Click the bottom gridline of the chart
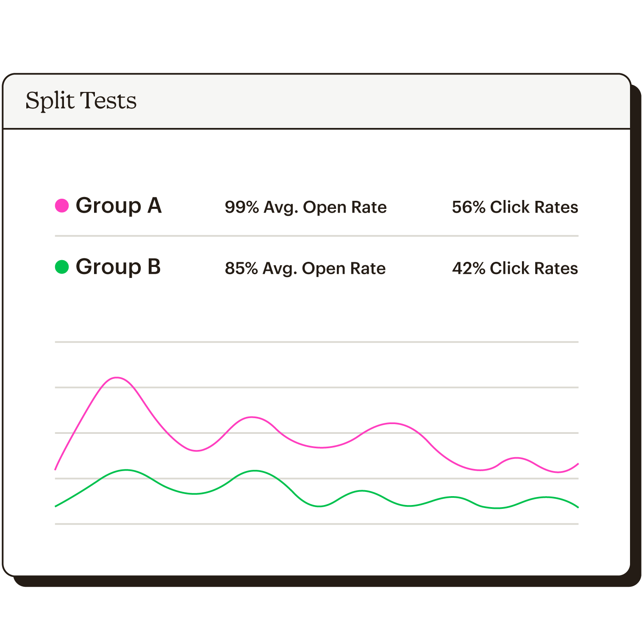 click(x=316, y=524)
